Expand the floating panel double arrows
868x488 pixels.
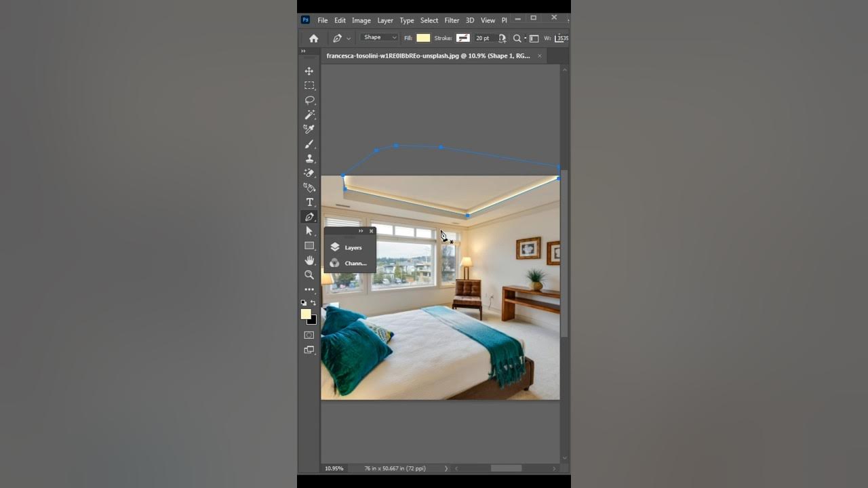pyautogui.click(x=361, y=231)
